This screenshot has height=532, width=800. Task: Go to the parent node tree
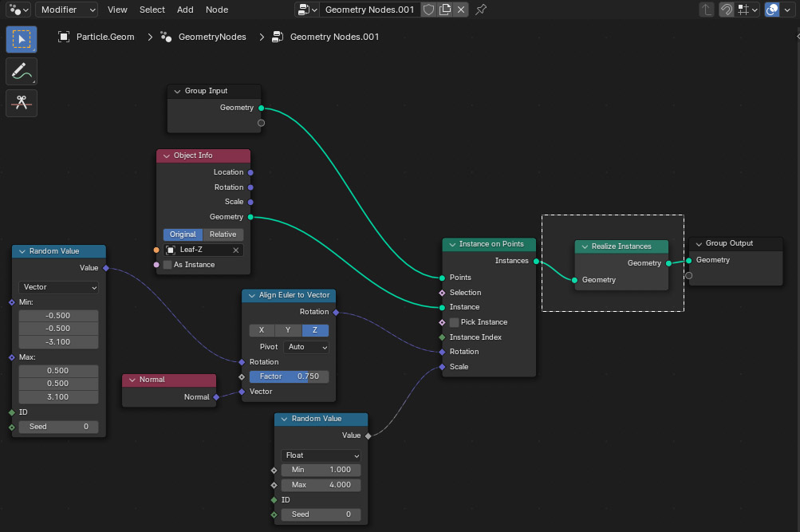click(x=707, y=10)
